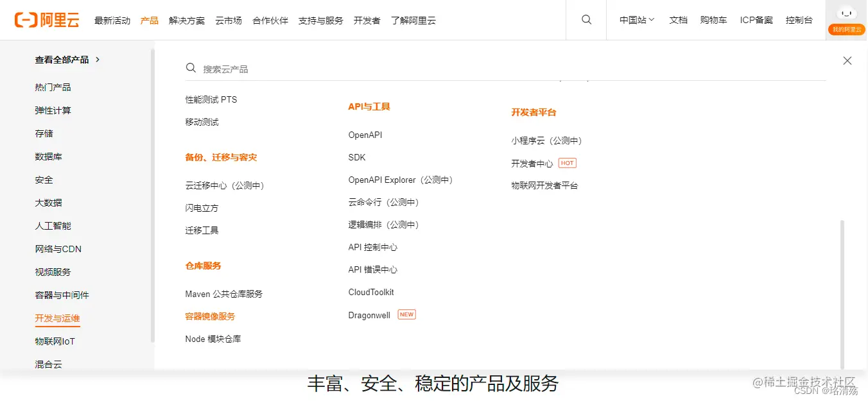
Task: Select 开发与运维 category in sidebar
Action: 58,318
